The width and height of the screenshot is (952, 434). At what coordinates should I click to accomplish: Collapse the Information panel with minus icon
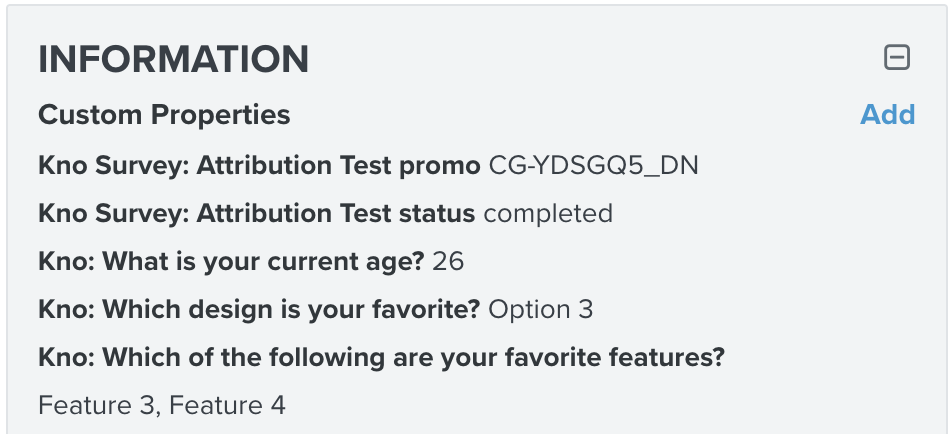[897, 59]
